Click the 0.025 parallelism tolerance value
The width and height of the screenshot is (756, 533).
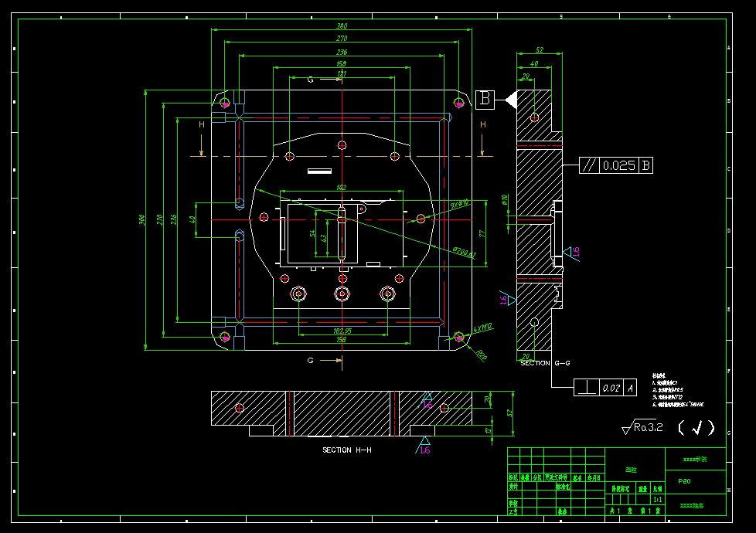click(619, 165)
